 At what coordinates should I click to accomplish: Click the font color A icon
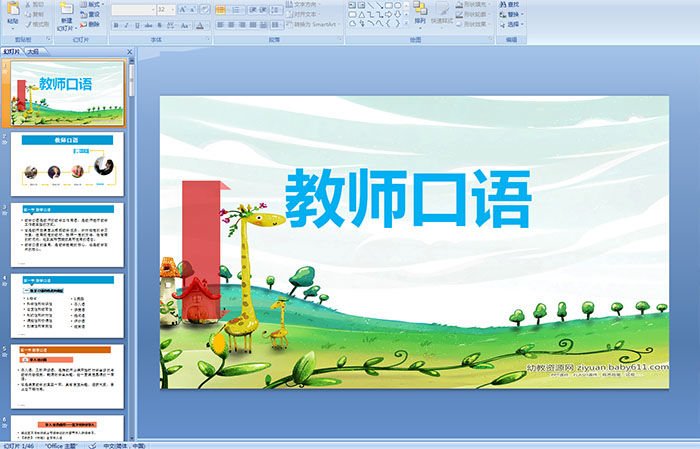(x=200, y=25)
